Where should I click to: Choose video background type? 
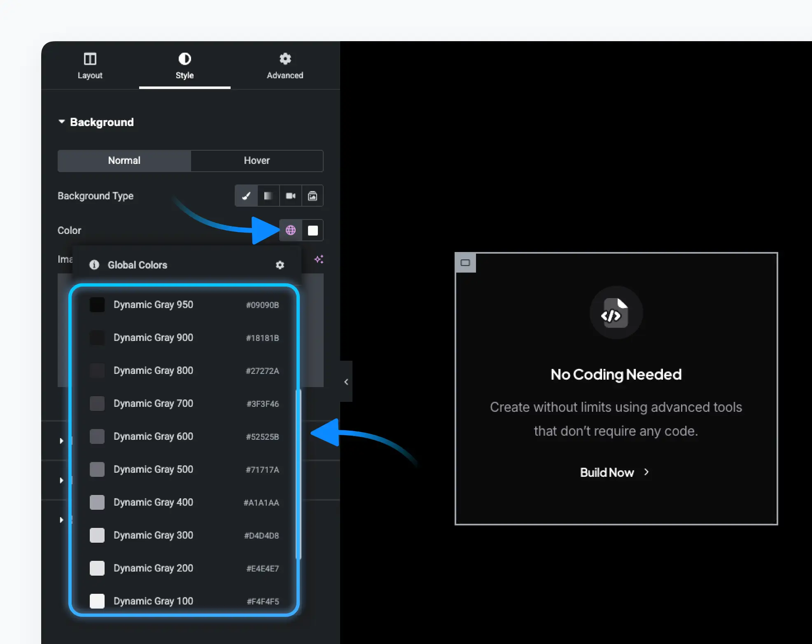pos(291,196)
